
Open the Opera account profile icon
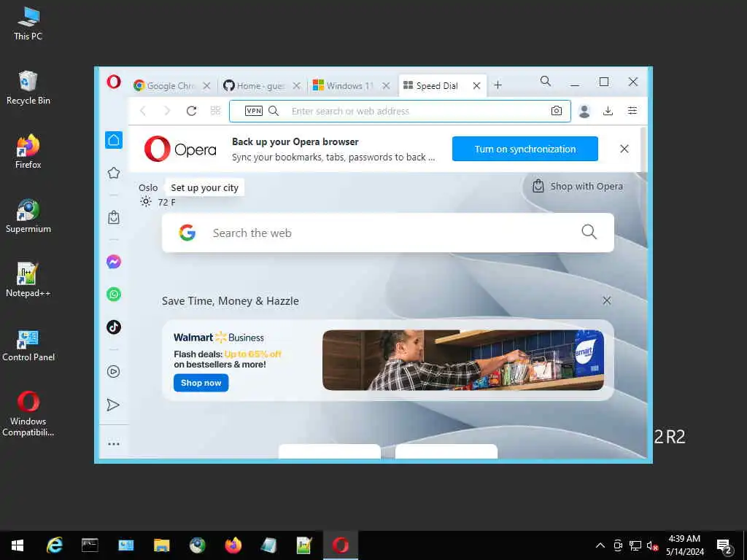(584, 111)
